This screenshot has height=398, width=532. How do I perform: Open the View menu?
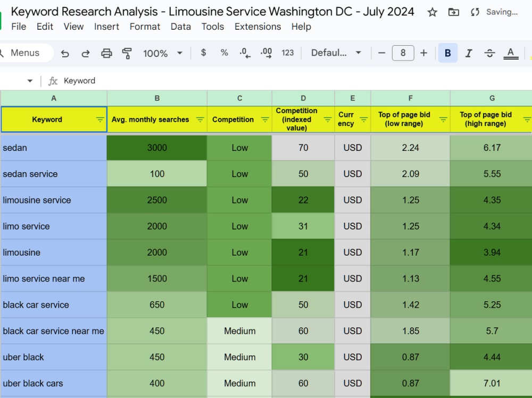coord(73,27)
